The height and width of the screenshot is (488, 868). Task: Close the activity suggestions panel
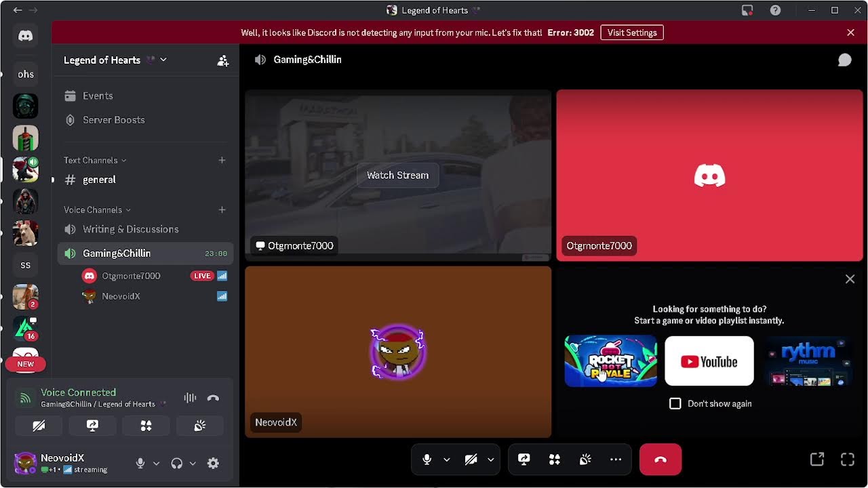click(850, 279)
